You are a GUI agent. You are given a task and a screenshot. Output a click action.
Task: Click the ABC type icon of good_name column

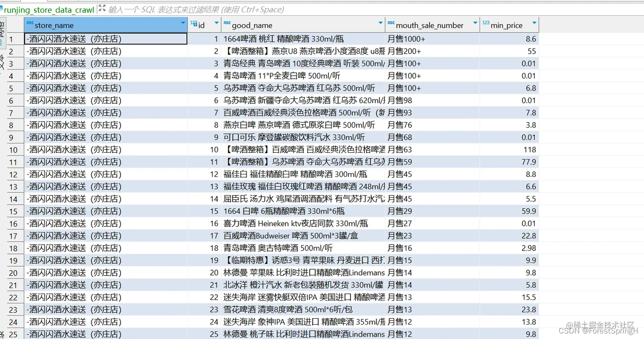click(227, 23)
